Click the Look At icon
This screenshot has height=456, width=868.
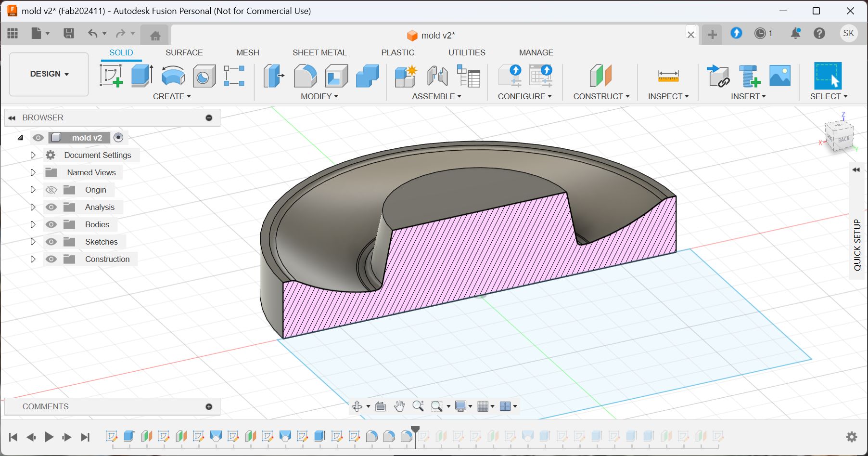click(380, 406)
